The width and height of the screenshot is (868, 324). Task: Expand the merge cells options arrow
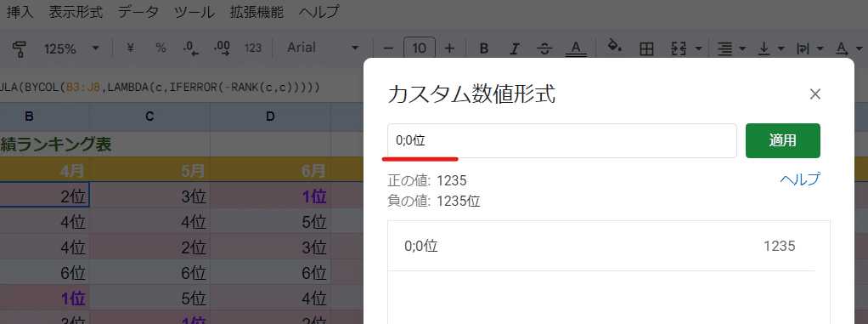click(698, 48)
